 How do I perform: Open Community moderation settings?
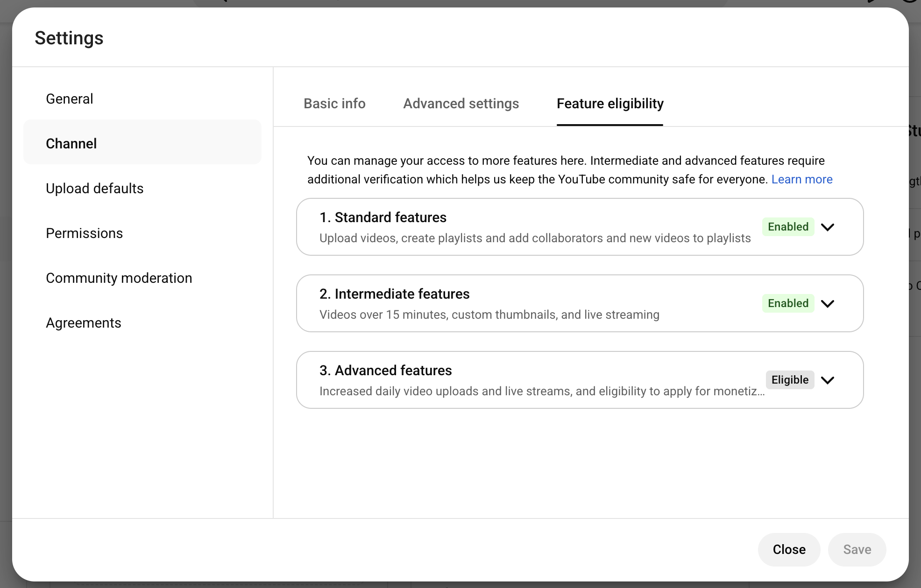[x=119, y=278]
